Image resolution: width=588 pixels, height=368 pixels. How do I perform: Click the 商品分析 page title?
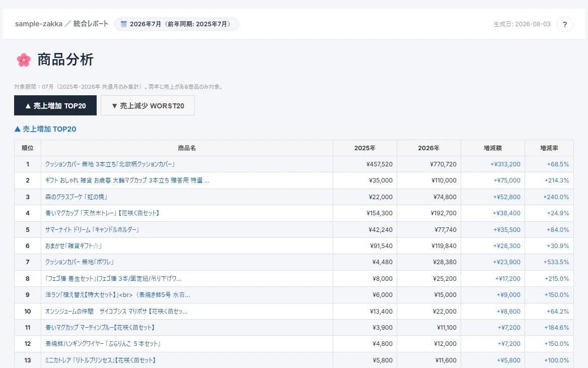[x=65, y=59]
